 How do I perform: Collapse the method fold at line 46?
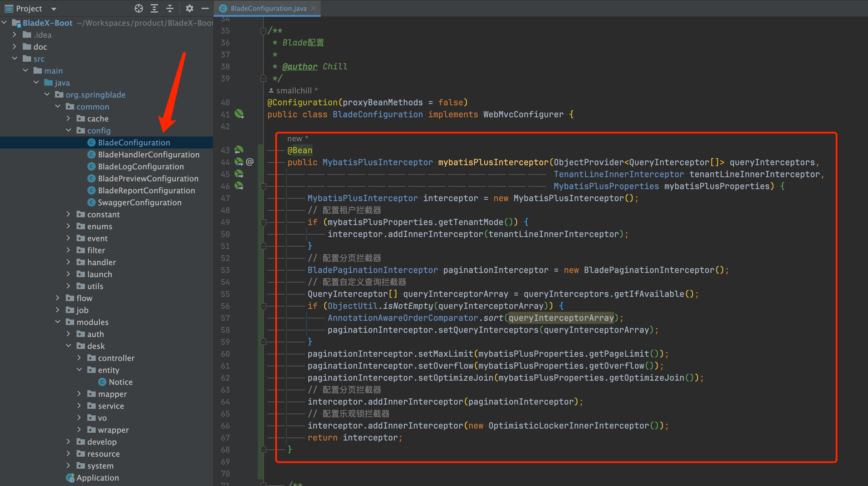click(x=264, y=186)
